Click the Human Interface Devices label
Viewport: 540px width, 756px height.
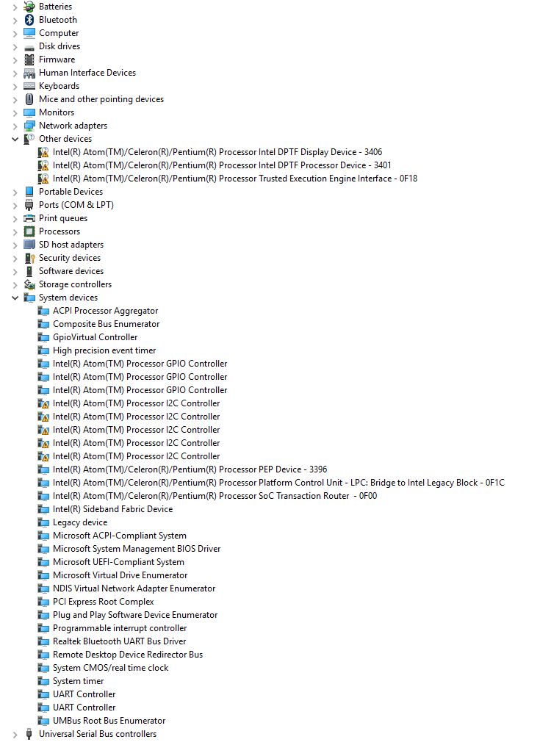pyautogui.click(x=87, y=73)
